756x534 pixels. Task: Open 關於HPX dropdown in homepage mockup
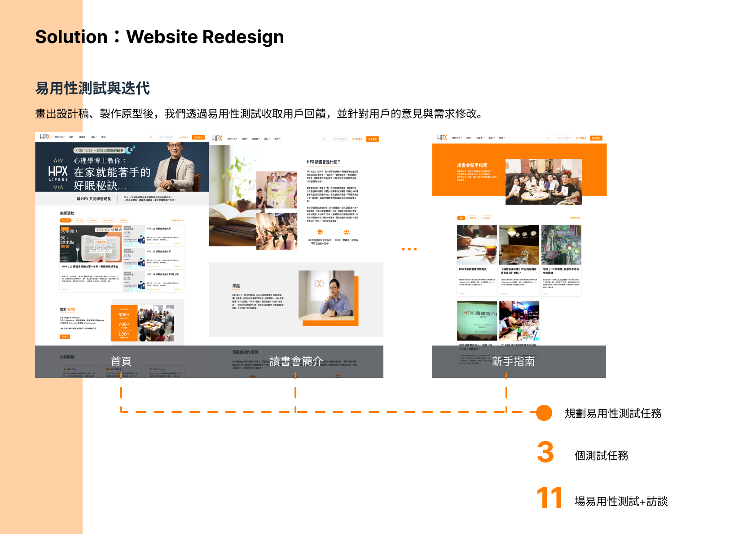point(60,137)
